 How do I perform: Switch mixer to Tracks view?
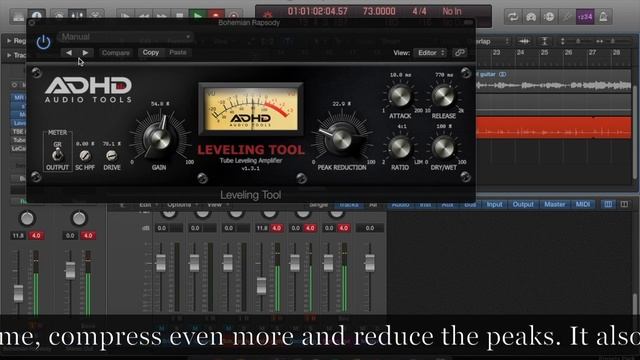click(349, 204)
